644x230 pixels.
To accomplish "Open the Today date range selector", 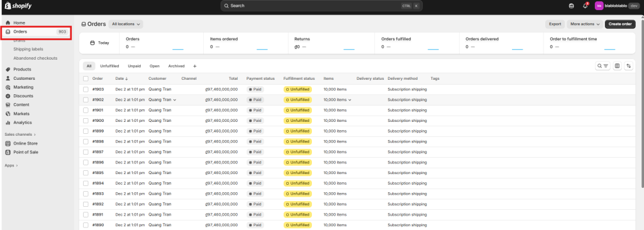I will pyautogui.click(x=99, y=43).
